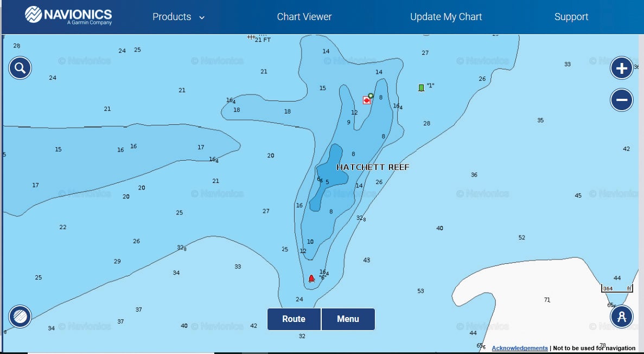Click the depth sounding 9 on reef

coord(349,123)
